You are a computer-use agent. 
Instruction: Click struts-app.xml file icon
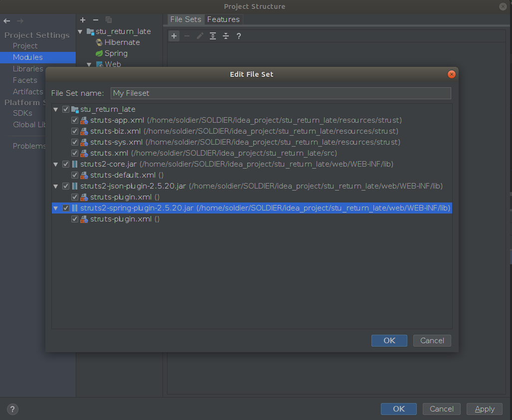84,121
